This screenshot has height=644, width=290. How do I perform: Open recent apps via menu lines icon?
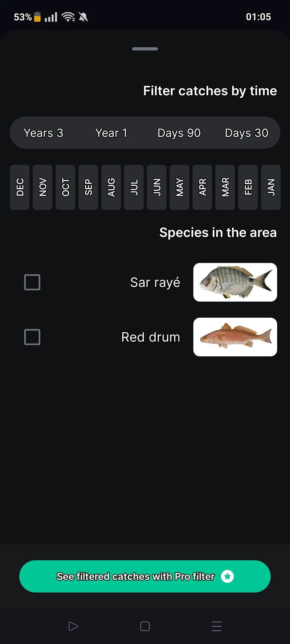click(217, 626)
